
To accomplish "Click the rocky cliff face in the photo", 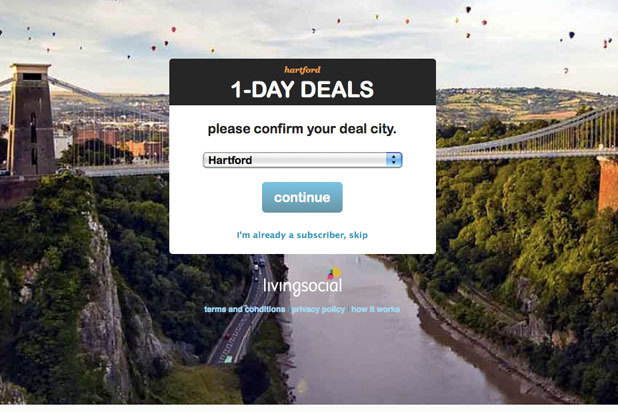I will [x=104, y=315].
